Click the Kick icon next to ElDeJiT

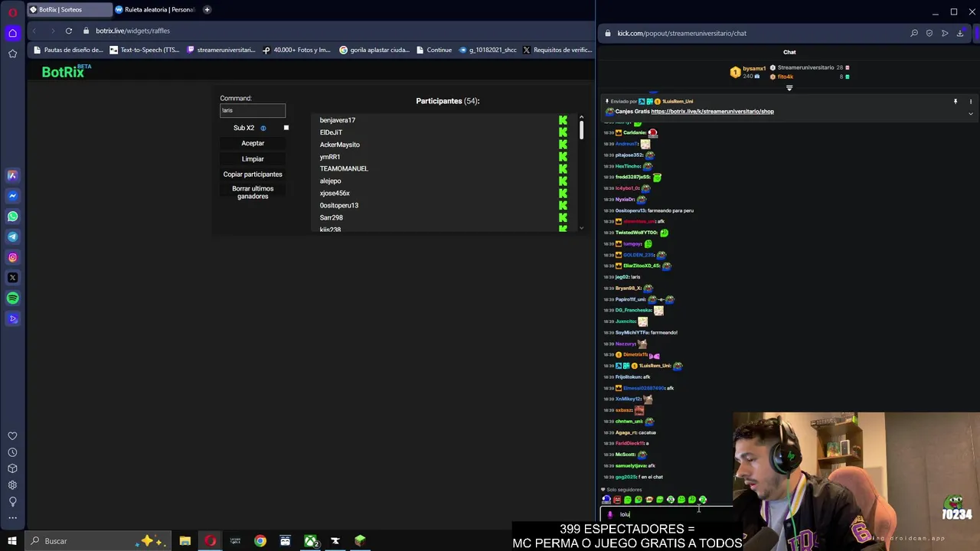click(563, 132)
